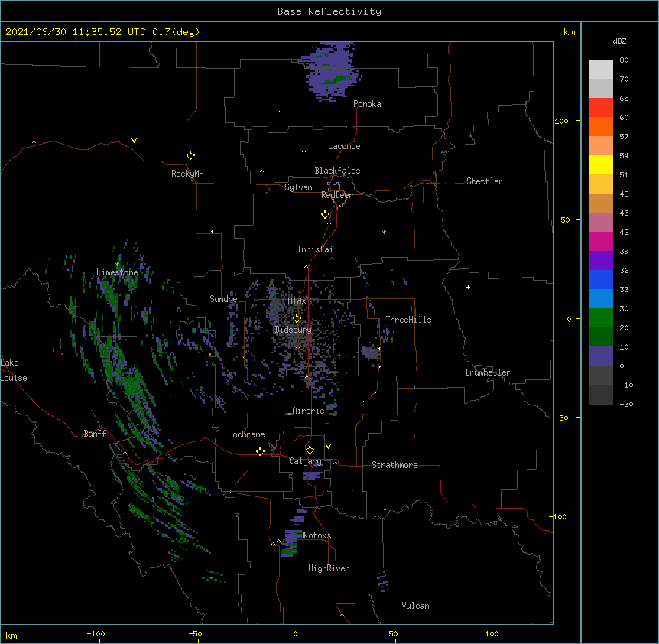Click the Vulcan town label
659x644 pixels.
pos(415,606)
